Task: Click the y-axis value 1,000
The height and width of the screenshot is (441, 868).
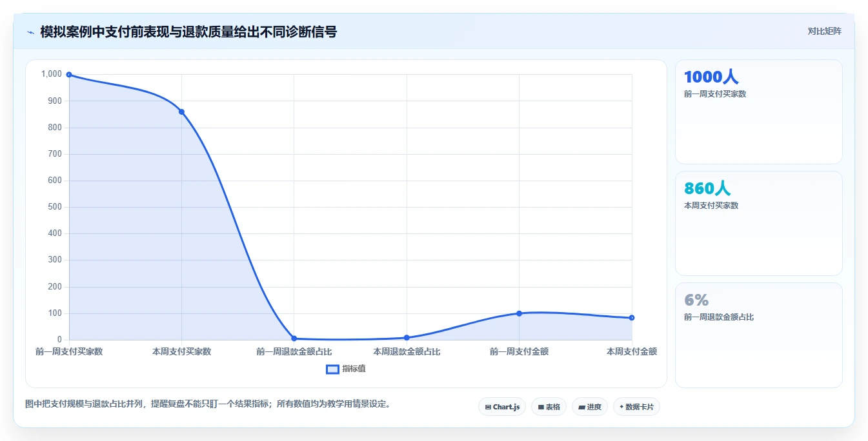Action: (52, 74)
